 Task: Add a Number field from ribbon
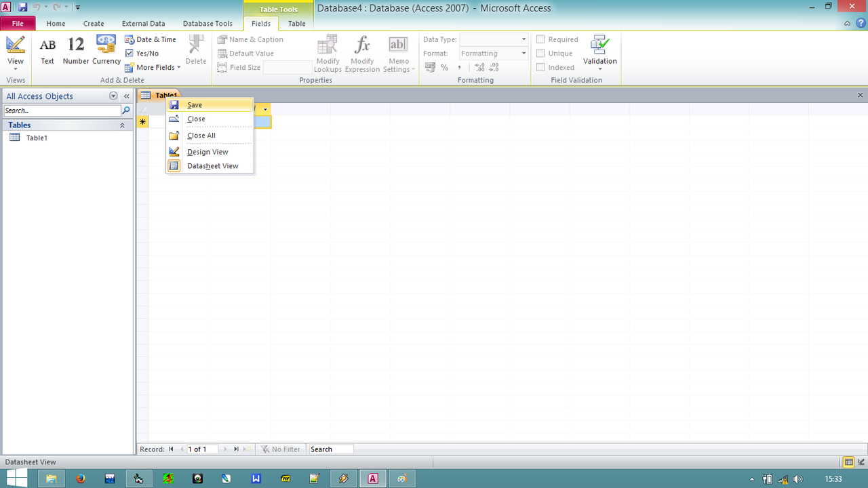76,51
